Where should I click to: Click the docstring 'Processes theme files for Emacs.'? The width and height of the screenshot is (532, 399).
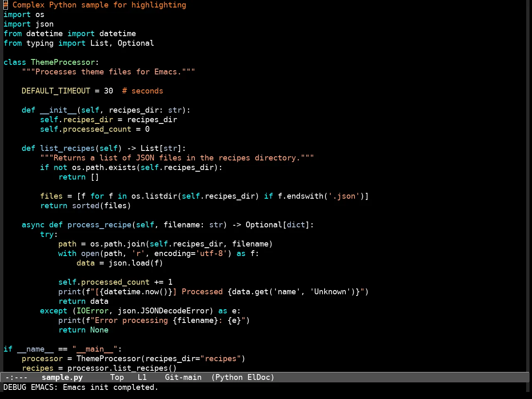point(108,72)
